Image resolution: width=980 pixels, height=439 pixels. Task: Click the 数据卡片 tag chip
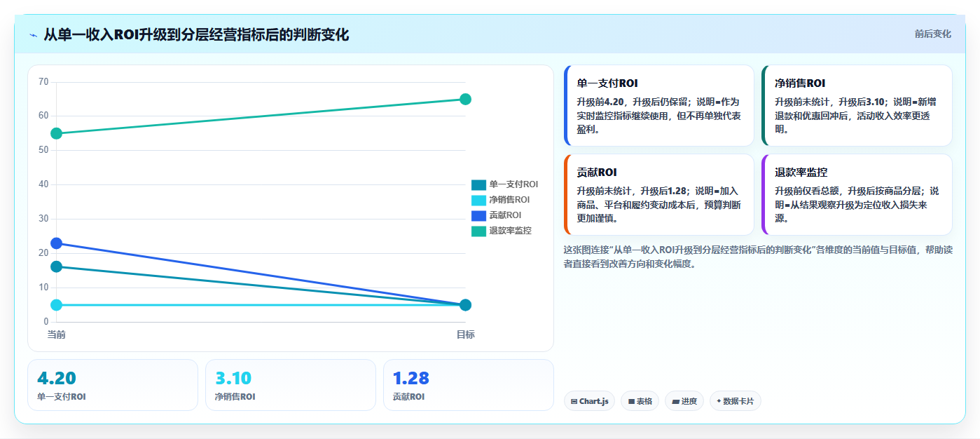pos(735,401)
